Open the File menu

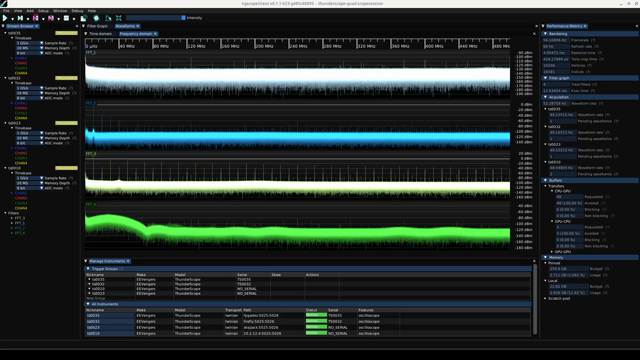(6, 11)
